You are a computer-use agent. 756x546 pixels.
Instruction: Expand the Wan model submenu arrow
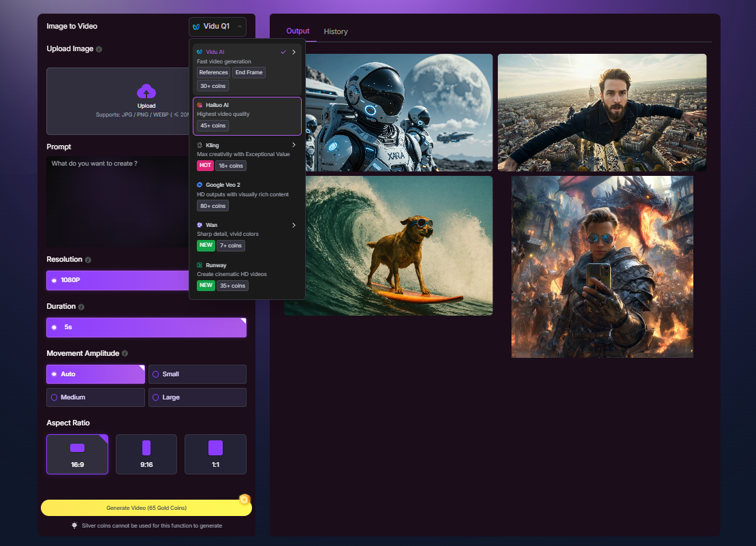294,225
